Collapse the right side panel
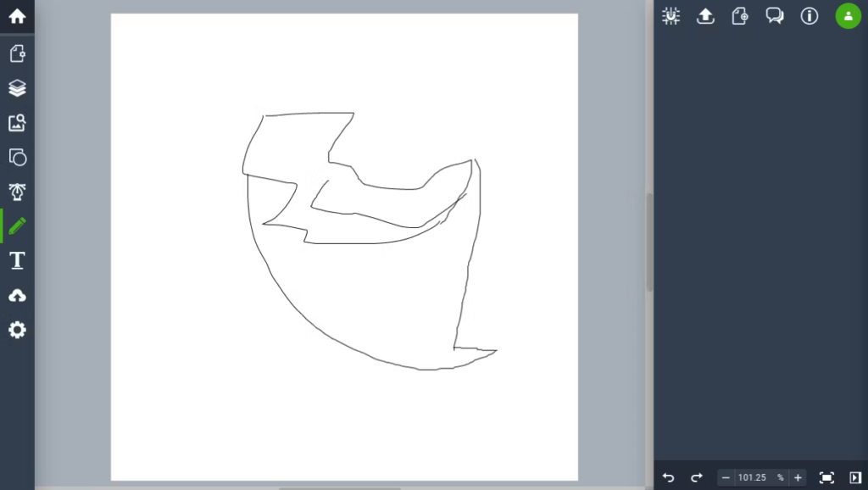 click(x=855, y=477)
